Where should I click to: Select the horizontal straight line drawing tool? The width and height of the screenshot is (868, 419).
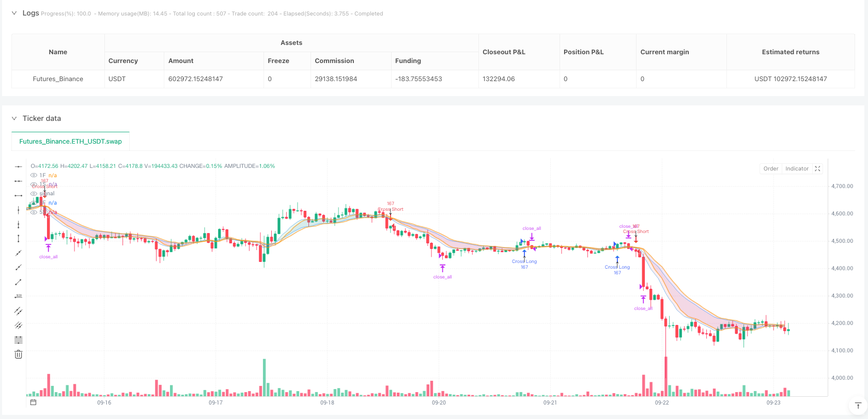[19, 166]
